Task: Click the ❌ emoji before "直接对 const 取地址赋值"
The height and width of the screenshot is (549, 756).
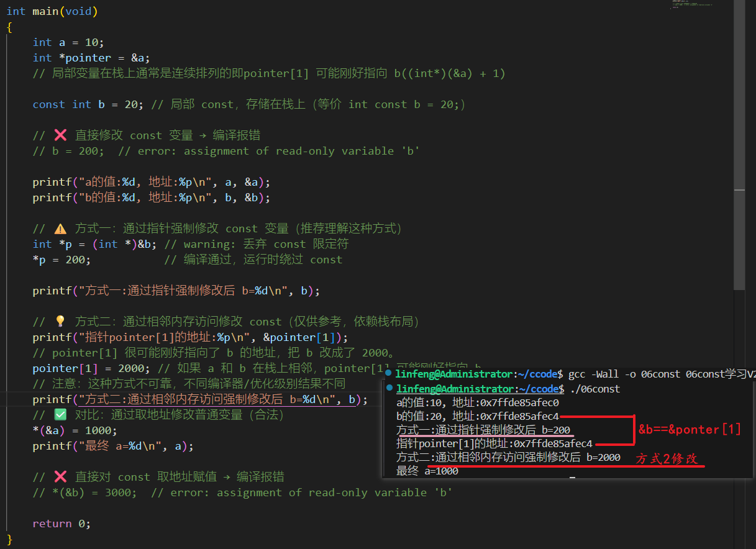Action: tap(60, 476)
